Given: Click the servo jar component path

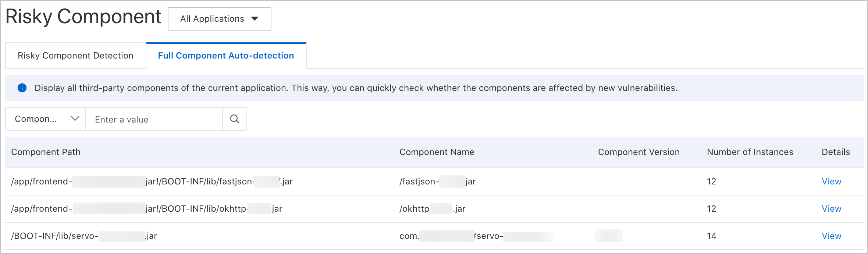Looking at the screenshot, I should pyautogui.click(x=84, y=236).
